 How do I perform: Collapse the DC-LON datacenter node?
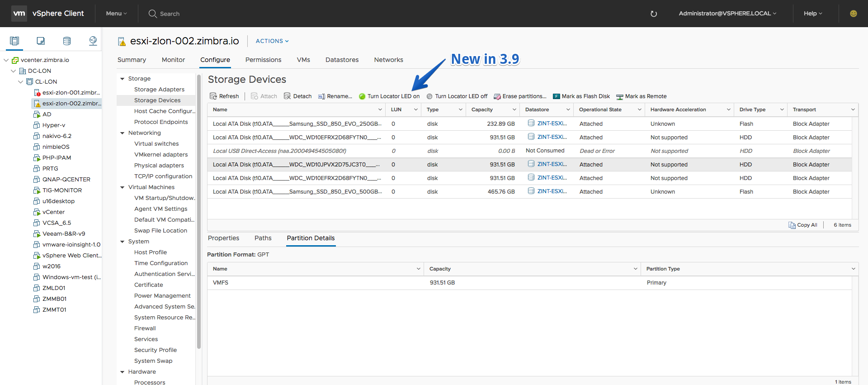coord(13,71)
